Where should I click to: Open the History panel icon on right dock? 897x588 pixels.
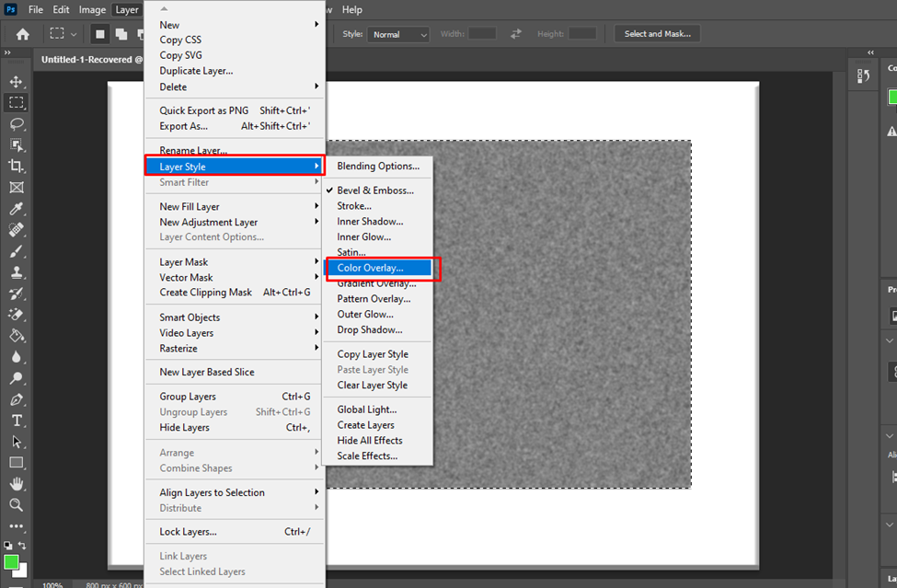[863, 75]
